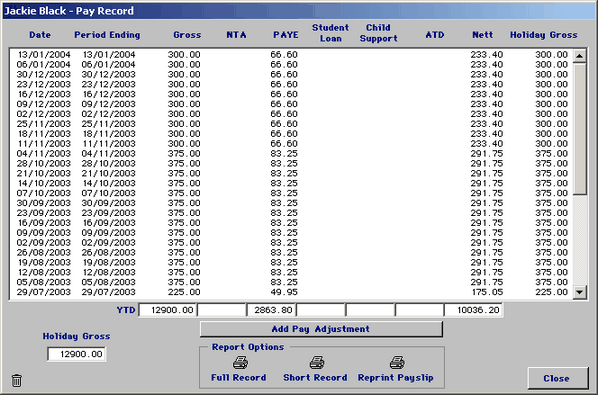Click the 49.95 PAYE amount
This screenshot has width=598, height=395.
(284, 292)
